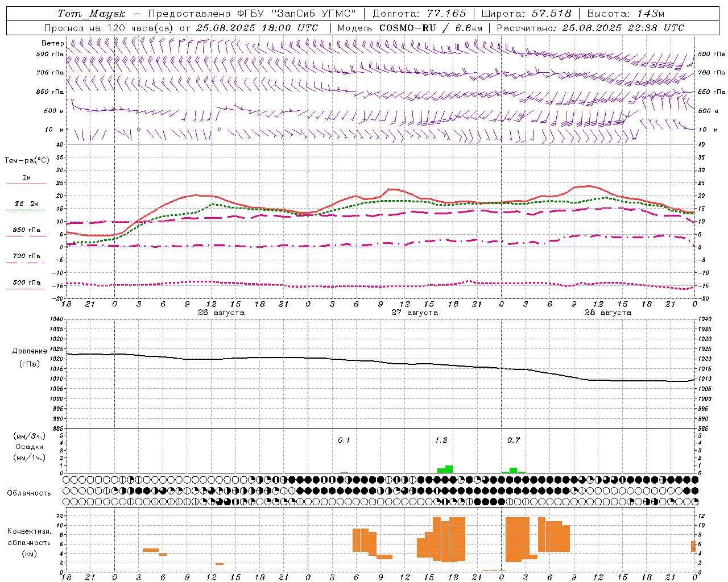Image resolution: width=728 pixels, height=582 pixels.
Task: Click the 0.1 precipitation total
Action: click(x=344, y=440)
